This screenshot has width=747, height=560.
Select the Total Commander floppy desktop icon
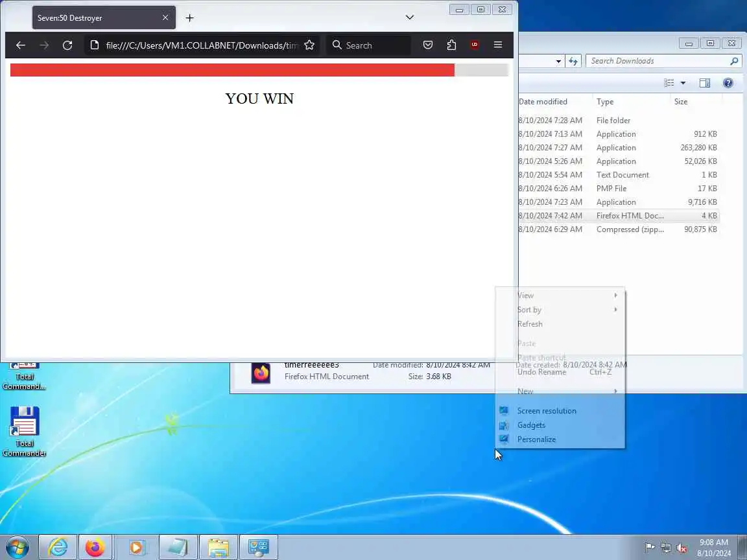pos(24,432)
